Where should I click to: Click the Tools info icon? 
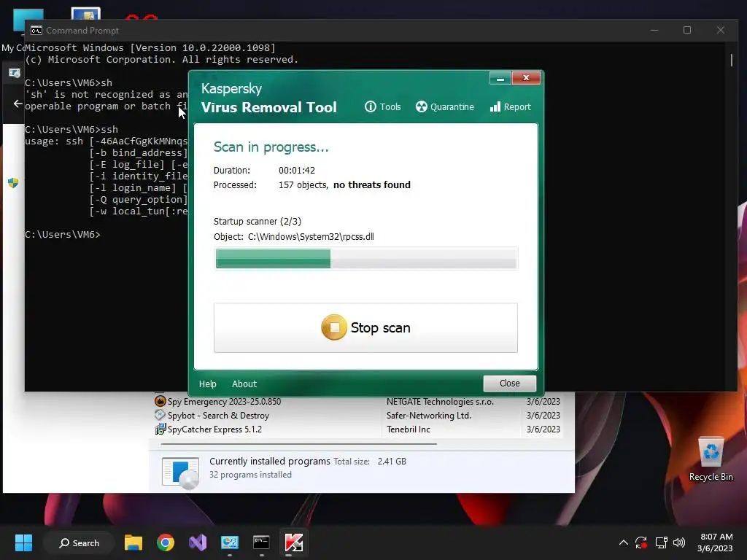click(370, 106)
